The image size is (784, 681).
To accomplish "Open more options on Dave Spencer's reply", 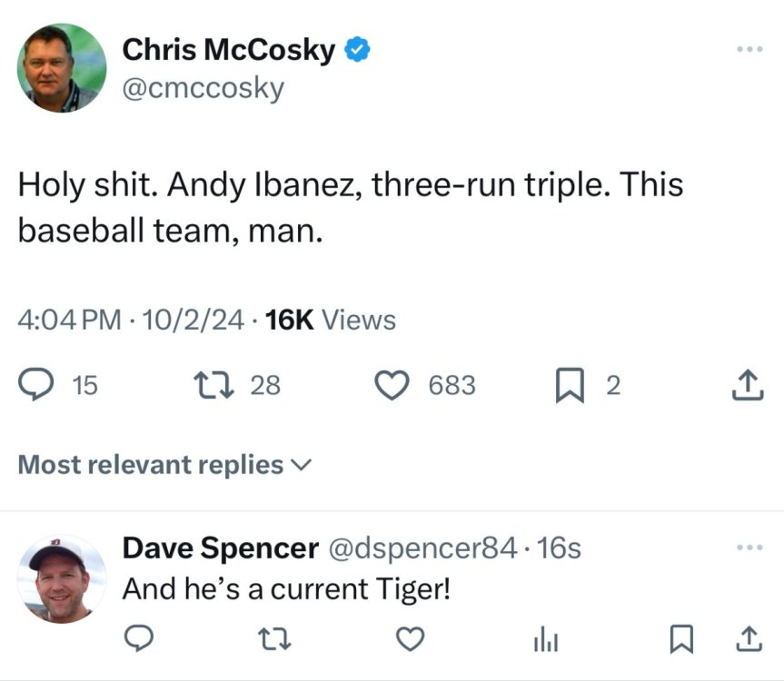I will coord(749,548).
